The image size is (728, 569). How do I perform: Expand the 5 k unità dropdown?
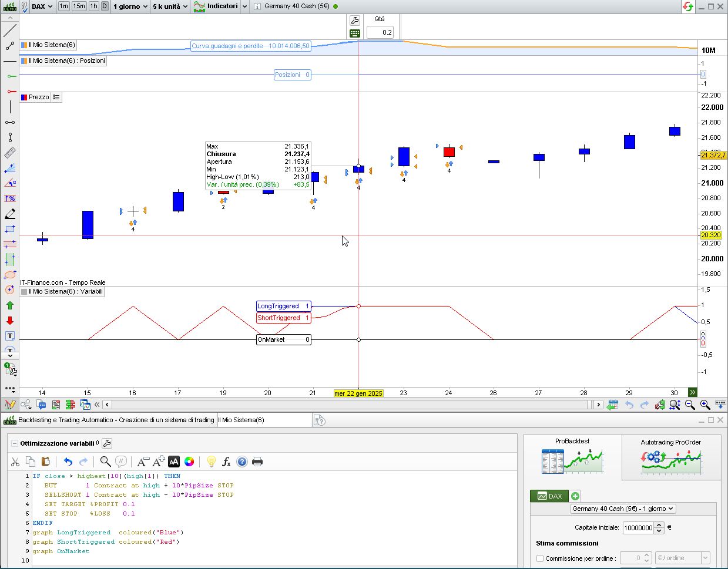[x=170, y=6]
